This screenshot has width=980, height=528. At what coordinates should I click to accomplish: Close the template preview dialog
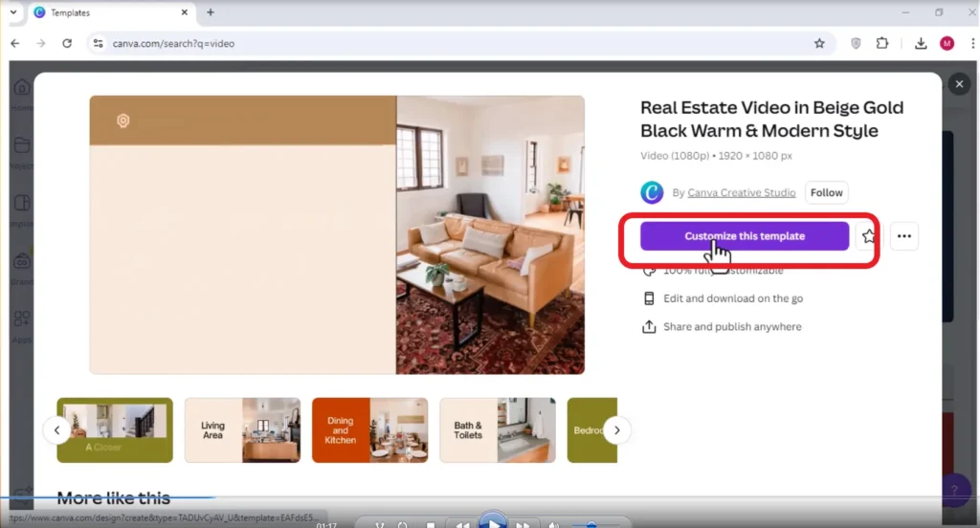(959, 84)
